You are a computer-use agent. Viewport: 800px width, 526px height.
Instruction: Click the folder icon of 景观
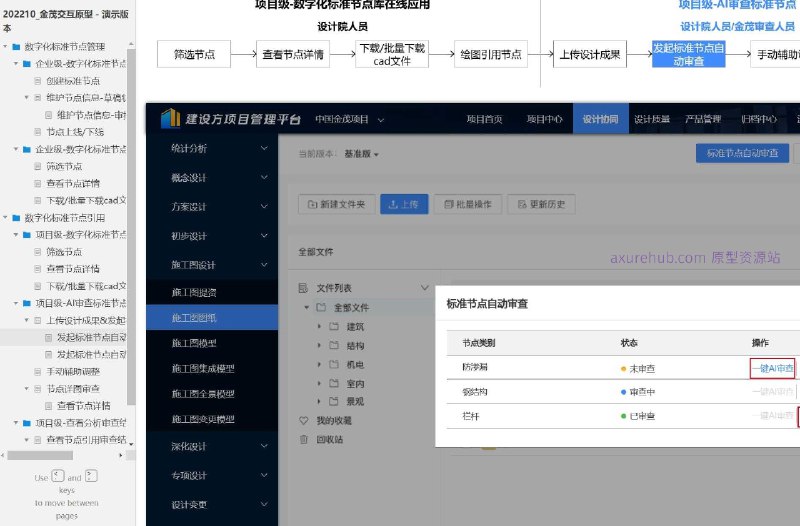(x=334, y=401)
